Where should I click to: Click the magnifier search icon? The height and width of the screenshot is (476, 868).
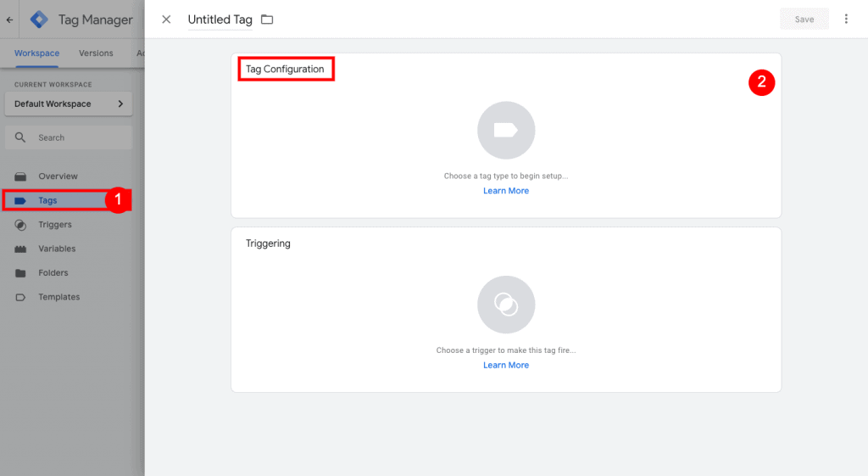click(20, 137)
